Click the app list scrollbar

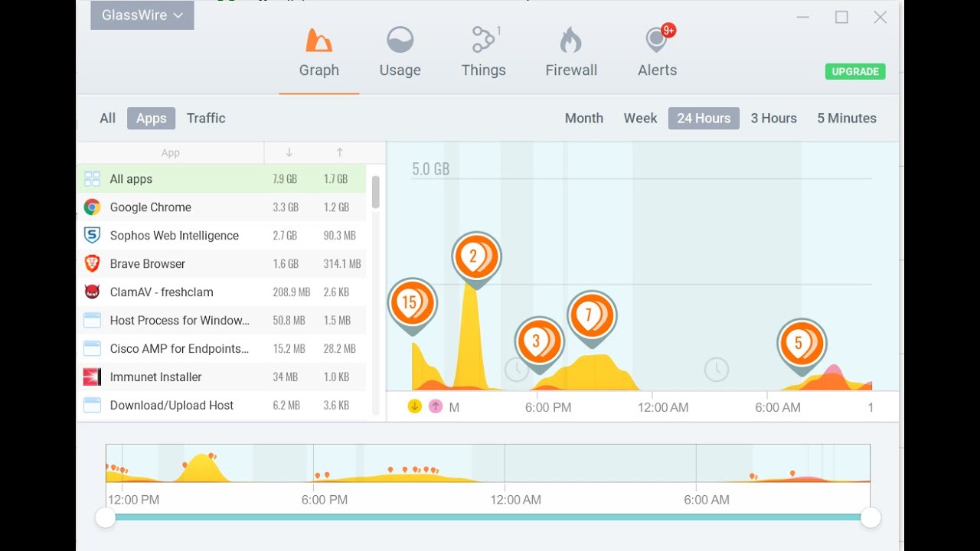(375, 192)
